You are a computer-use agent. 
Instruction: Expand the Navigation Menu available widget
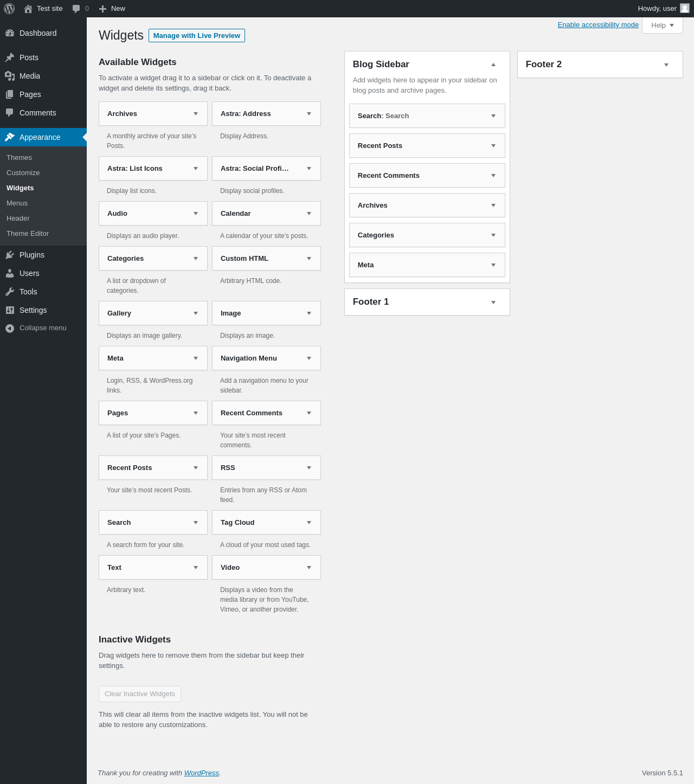point(309,358)
